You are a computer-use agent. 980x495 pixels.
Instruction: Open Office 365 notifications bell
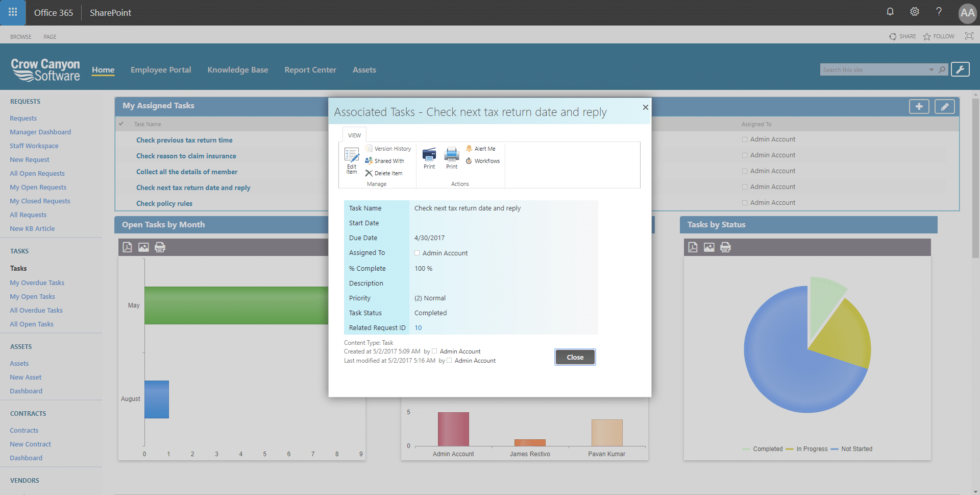pos(890,12)
